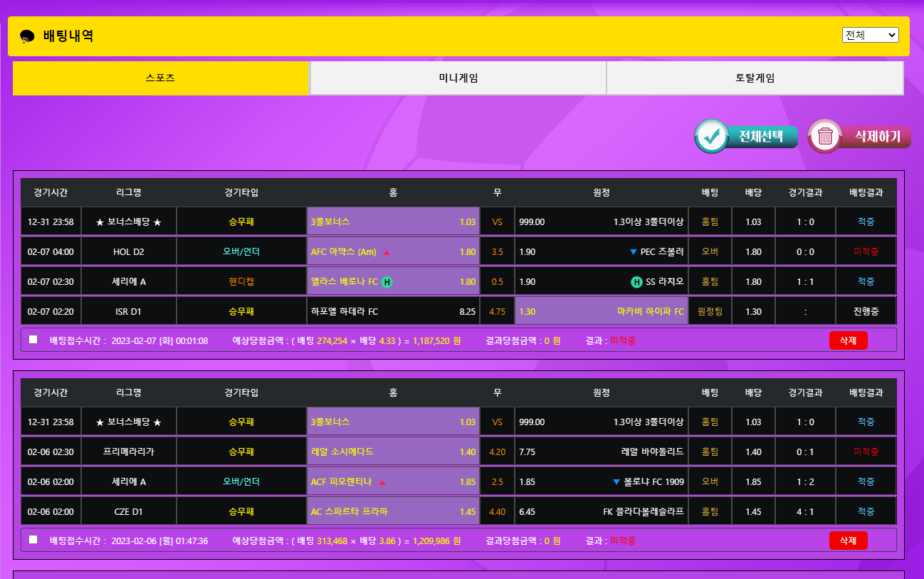Switch to the 미니게임 tab

coord(458,78)
